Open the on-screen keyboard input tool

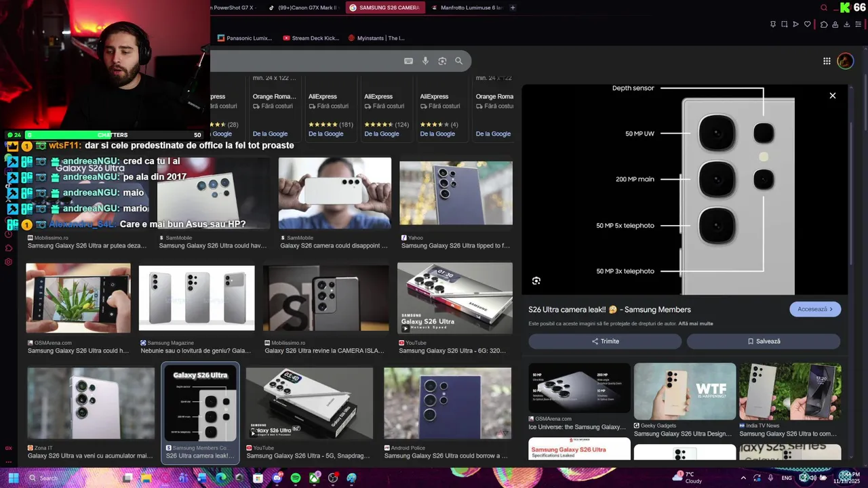pyautogui.click(x=408, y=61)
